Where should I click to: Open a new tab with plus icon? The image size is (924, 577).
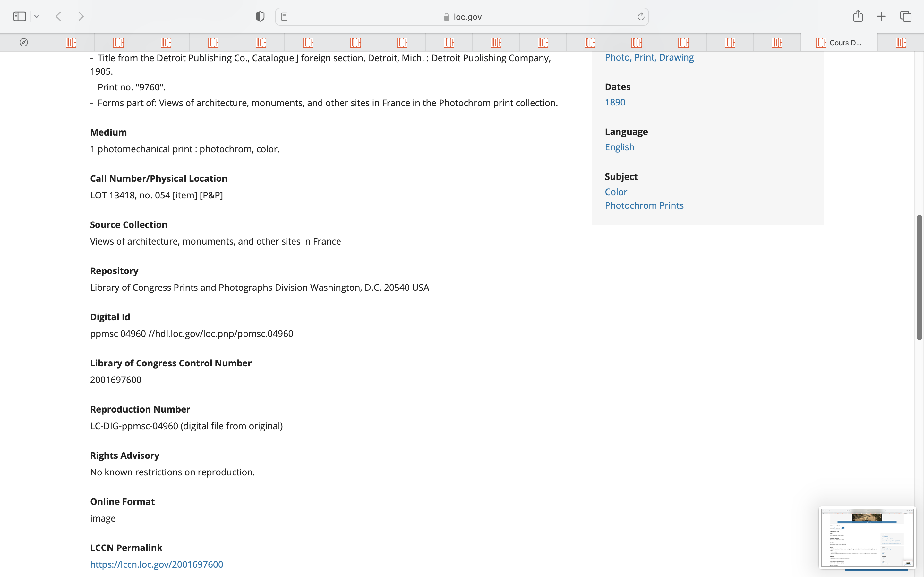click(881, 16)
